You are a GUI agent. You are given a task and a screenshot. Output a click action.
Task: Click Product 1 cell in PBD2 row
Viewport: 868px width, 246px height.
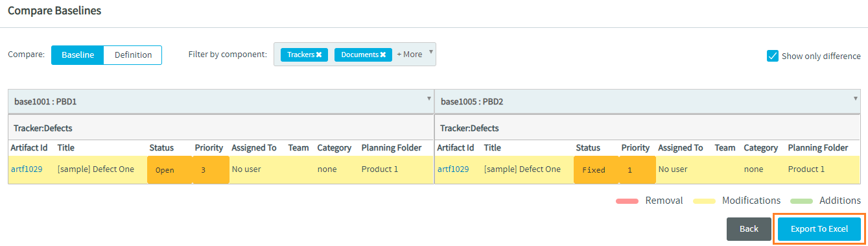(806, 169)
